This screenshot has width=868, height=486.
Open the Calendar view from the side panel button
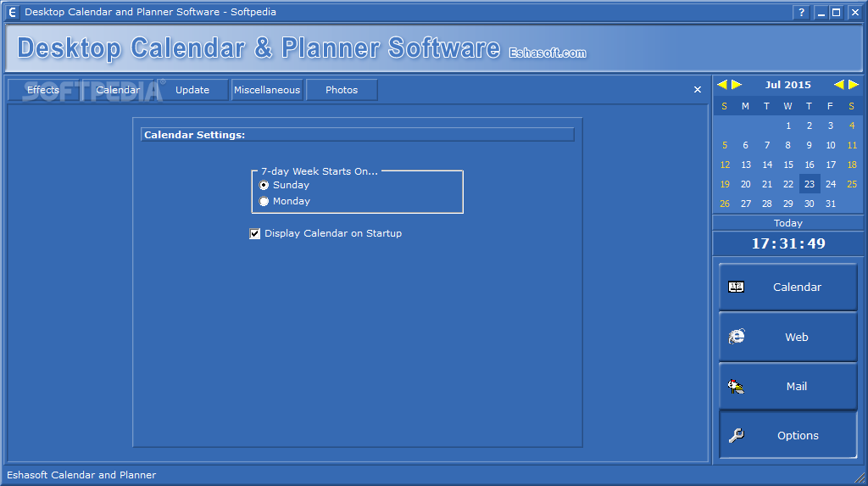click(787, 287)
